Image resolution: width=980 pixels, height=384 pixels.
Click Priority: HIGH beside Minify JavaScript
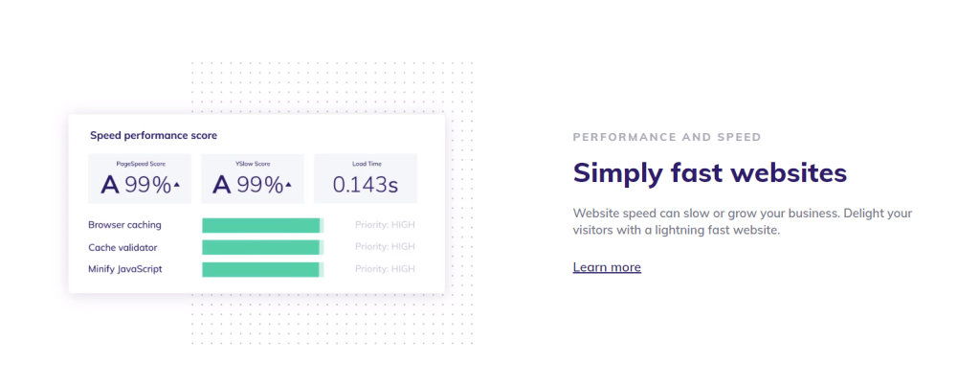coord(385,269)
